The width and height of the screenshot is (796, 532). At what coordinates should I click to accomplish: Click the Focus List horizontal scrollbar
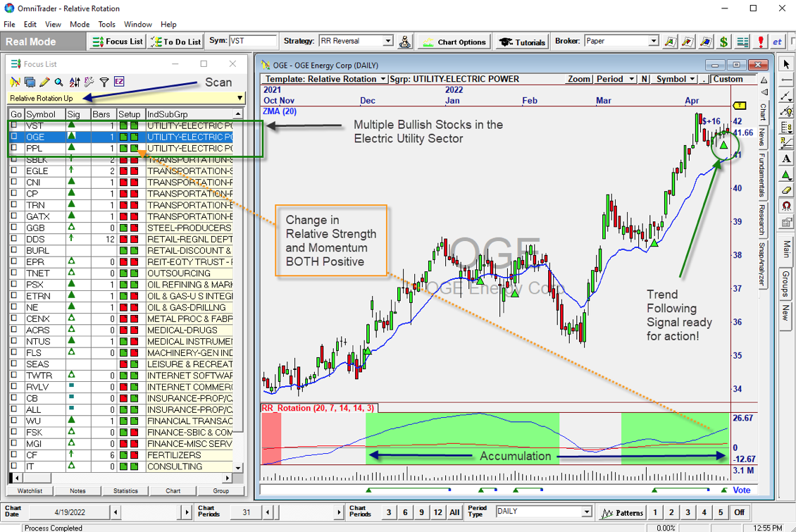pos(122,478)
